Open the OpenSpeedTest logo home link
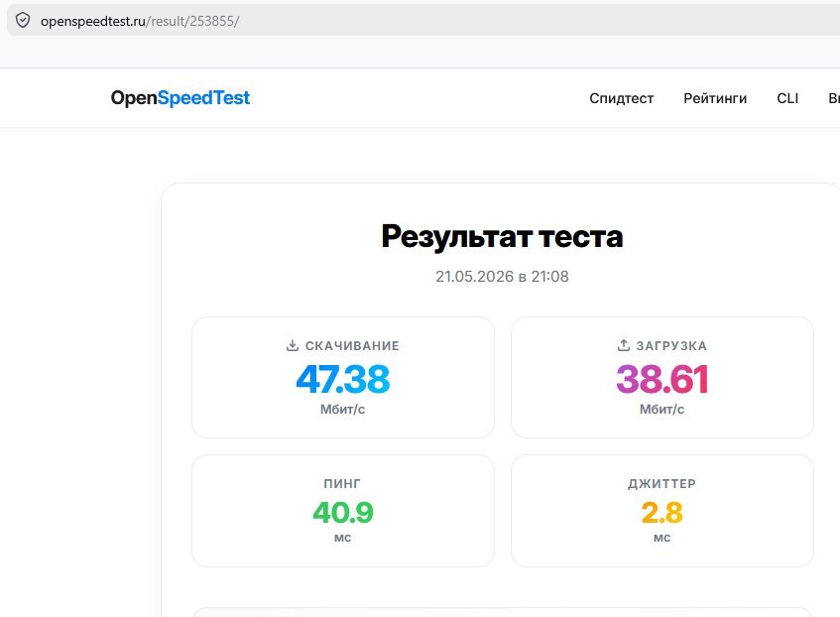 [180, 98]
